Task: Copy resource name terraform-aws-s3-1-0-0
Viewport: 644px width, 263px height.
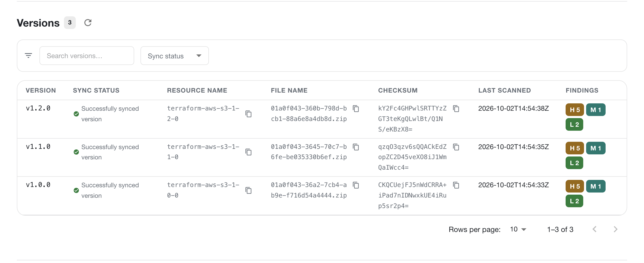Action: click(249, 190)
